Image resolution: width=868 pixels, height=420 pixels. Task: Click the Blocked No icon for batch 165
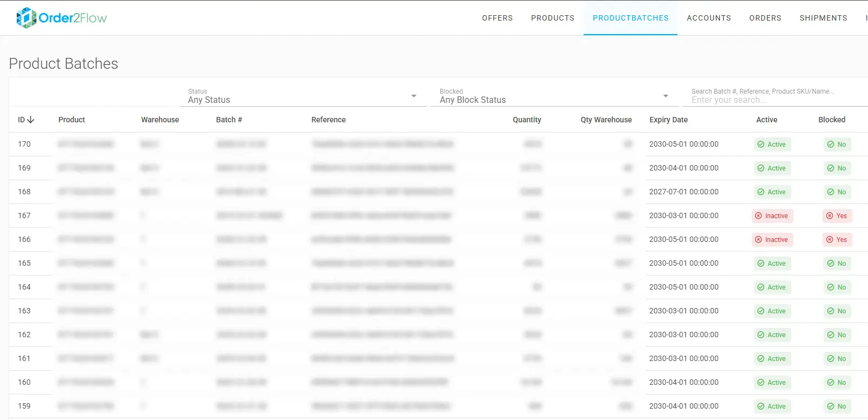coord(831,264)
